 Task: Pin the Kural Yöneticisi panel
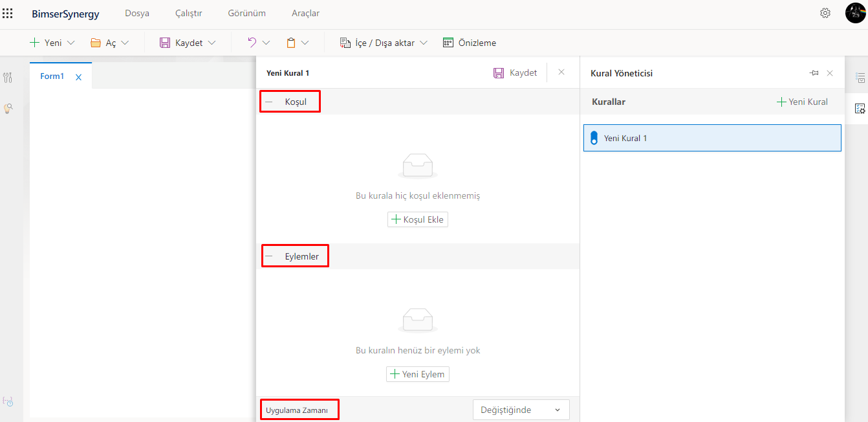tap(814, 73)
